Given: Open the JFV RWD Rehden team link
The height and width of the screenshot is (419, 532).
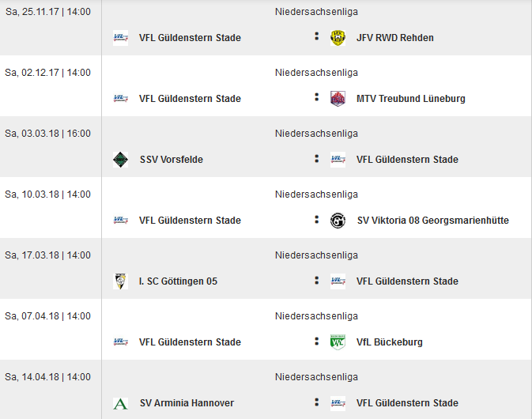Looking at the screenshot, I should point(395,38).
